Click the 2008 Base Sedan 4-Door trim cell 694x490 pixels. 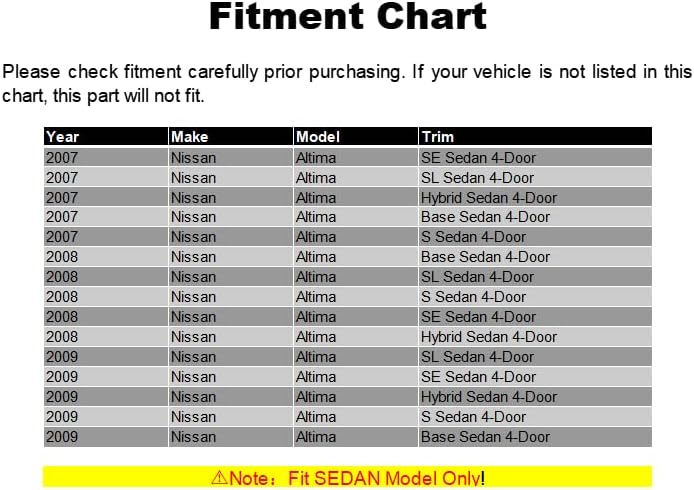(535, 257)
